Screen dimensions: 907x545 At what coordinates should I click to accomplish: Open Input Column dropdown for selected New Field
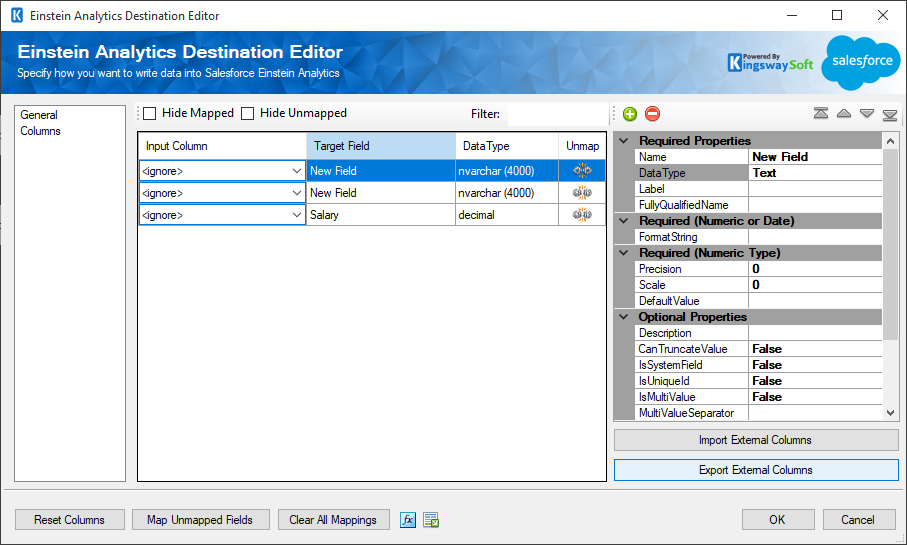pyautogui.click(x=297, y=171)
